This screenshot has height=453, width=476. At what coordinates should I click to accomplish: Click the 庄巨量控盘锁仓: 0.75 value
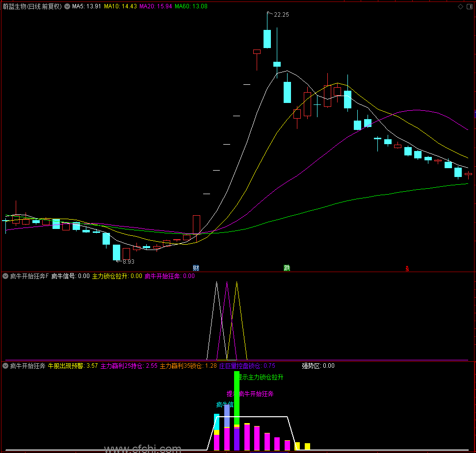[x=247, y=366]
